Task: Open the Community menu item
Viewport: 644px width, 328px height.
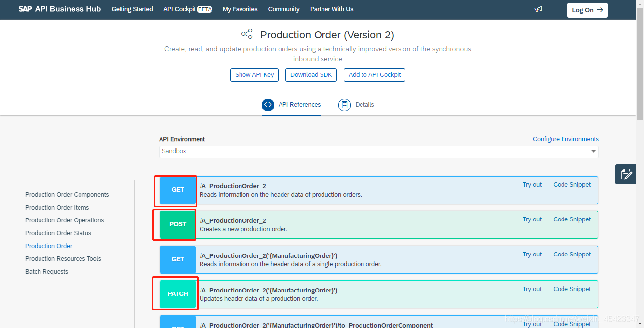Action: [283, 9]
